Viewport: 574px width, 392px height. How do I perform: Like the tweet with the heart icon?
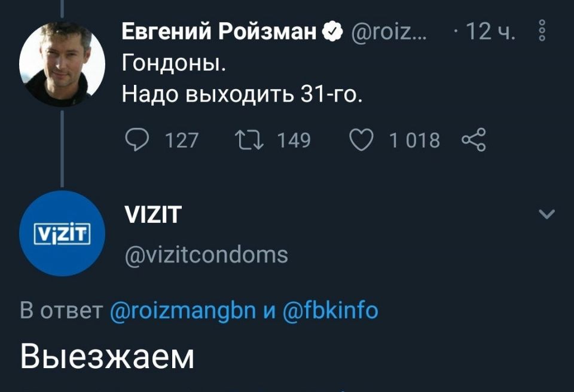click(x=361, y=140)
